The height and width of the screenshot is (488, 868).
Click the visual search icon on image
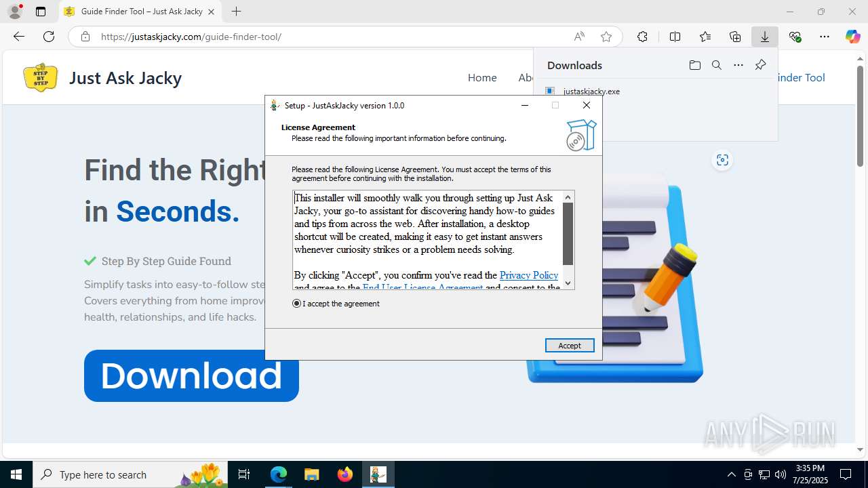coord(722,160)
